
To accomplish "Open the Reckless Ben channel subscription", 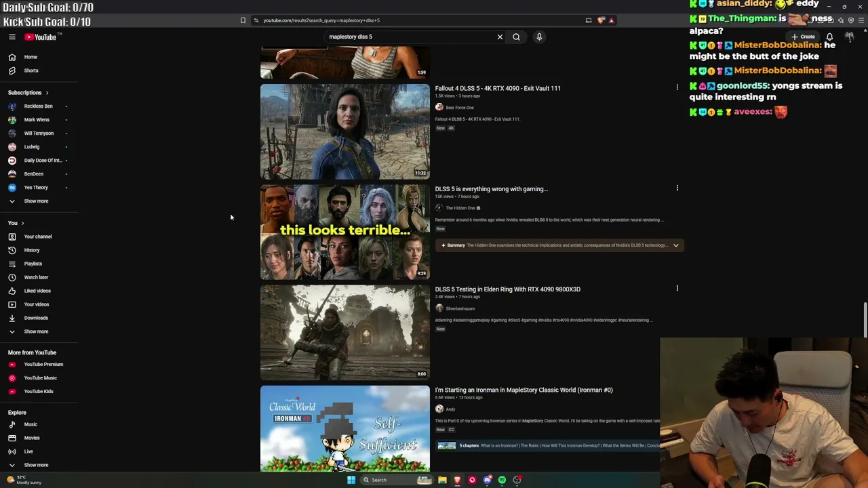I will click(39, 106).
